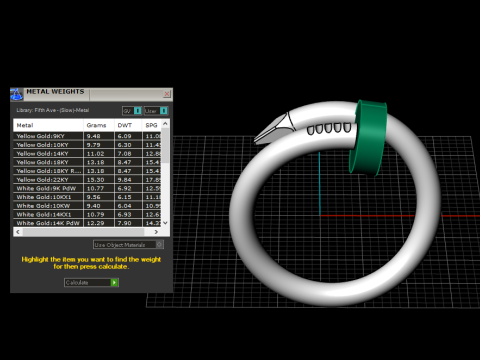Click the Metal Weights scale icon
The image size is (480, 360).
tap(16, 94)
